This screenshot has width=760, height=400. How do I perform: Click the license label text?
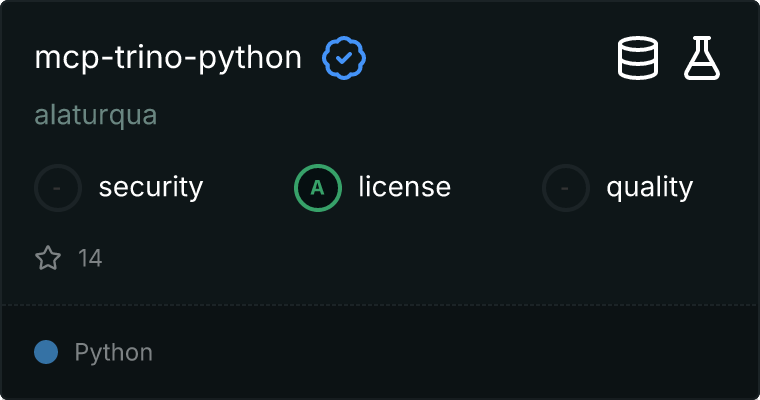(404, 187)
